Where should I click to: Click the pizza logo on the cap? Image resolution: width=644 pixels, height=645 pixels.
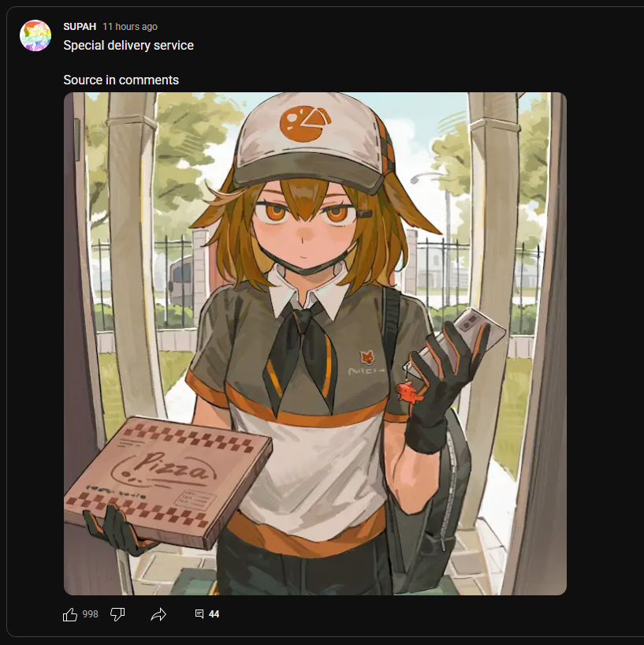(x=305, y=124)
